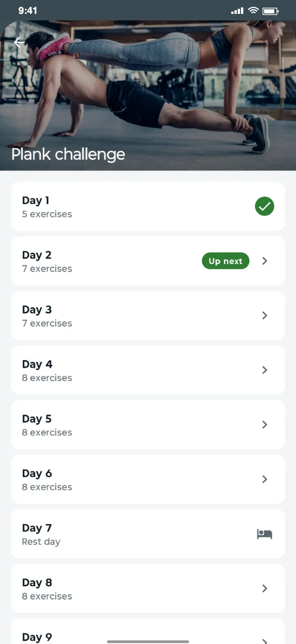
Task: Tap the Plank challenge header image
Action: [x=148, y=95]
